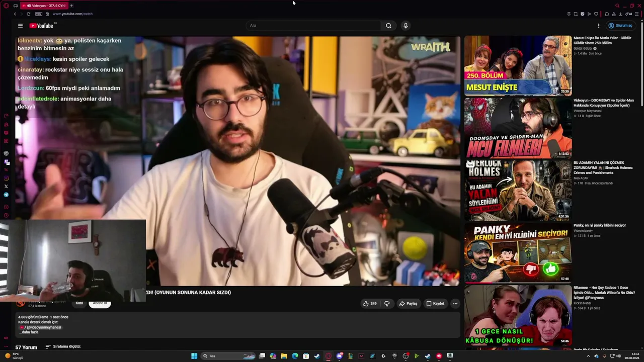Open BU ADAMIN YALANINI ÇÖZMEK title
This screenshot has width=644, height=362.
click(x=603, y=168)
